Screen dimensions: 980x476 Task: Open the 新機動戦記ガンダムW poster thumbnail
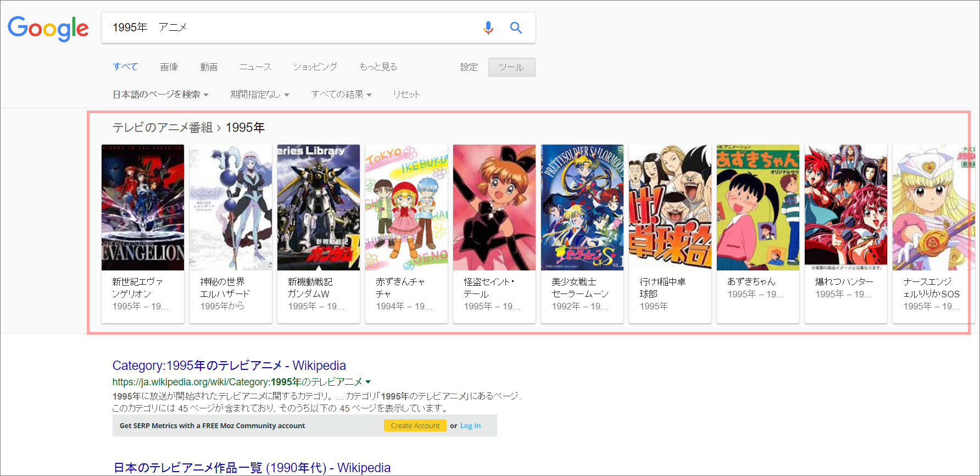click(x=319, y=207)
